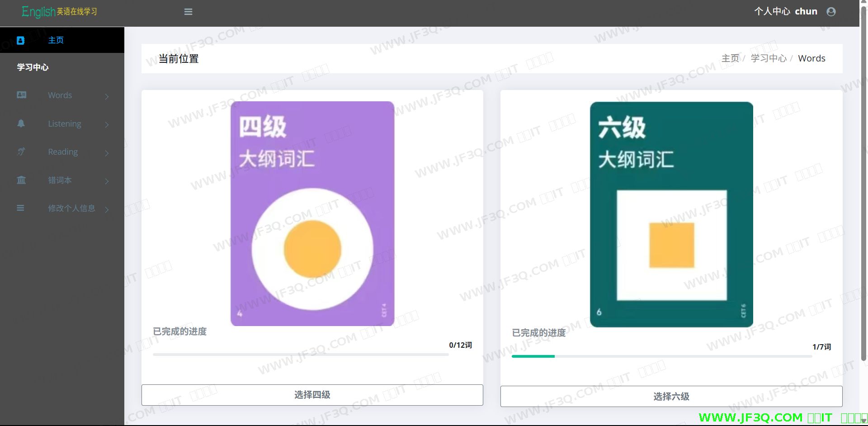The image size is (868, 426).
Task: Click the user avatar icon
Action: [x=831, y=12]
